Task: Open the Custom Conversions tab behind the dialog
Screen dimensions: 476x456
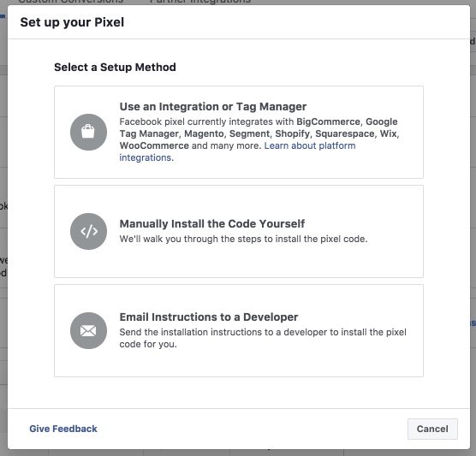Action: (x=71, y=2)
